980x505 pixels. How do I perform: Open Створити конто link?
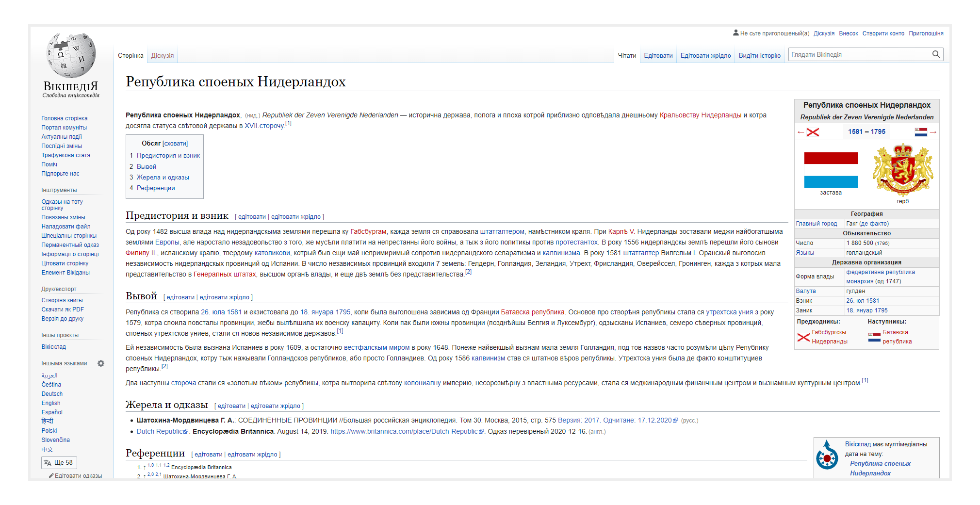pos(883,33)
